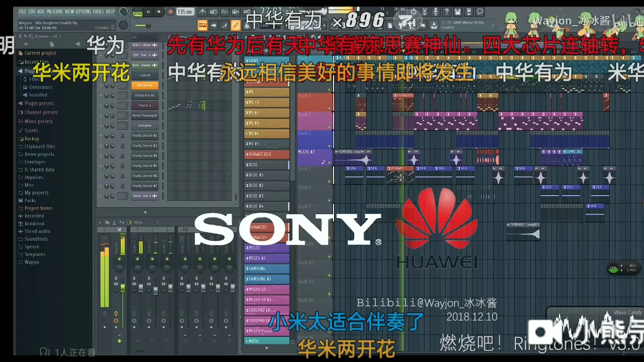Mute the Piano 2 channel LED
Image resolution: width=644 pixels, height=362 pixels.
click(101, 105)
